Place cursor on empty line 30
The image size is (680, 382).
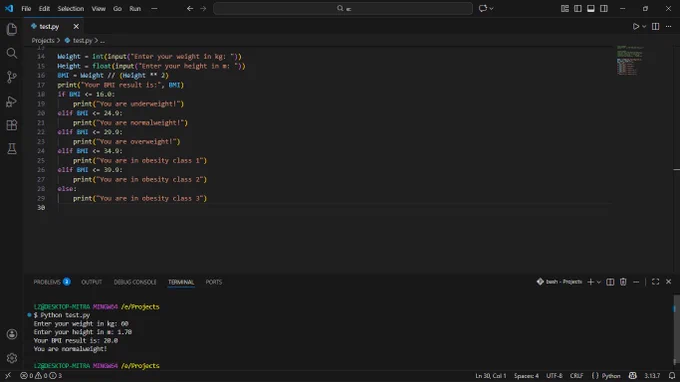[334, 208]
